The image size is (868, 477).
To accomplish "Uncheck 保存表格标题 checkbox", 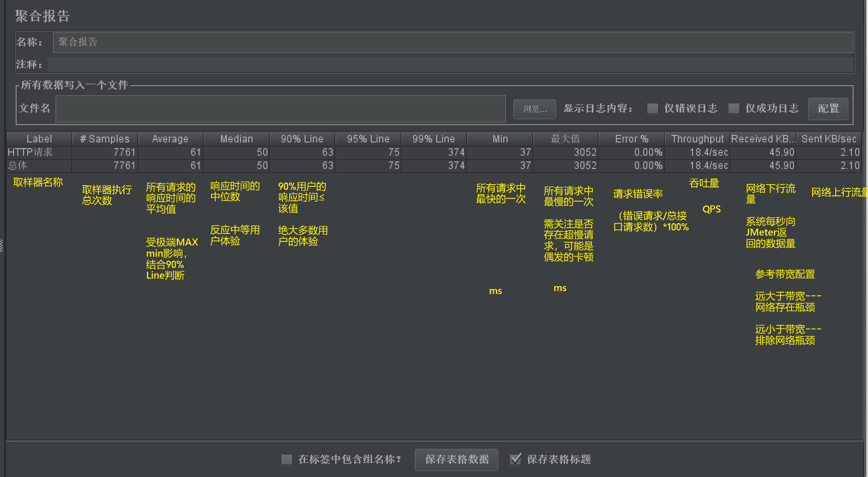I will [515, 459].
